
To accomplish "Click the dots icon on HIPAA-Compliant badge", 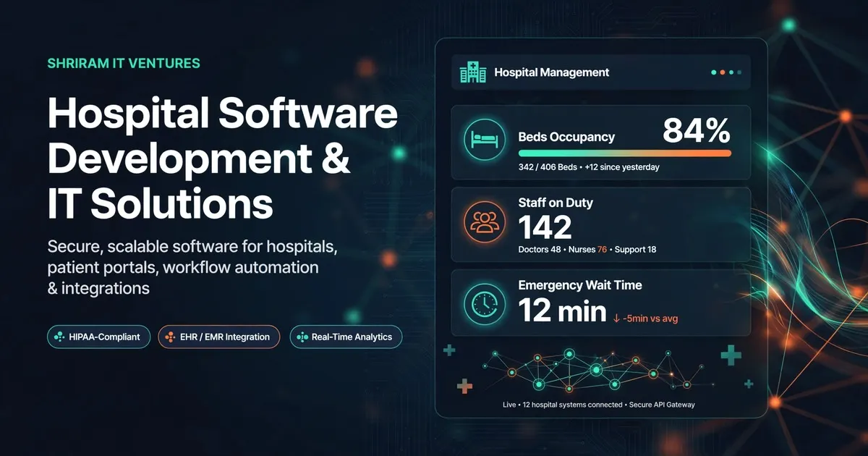I will 59,337.
